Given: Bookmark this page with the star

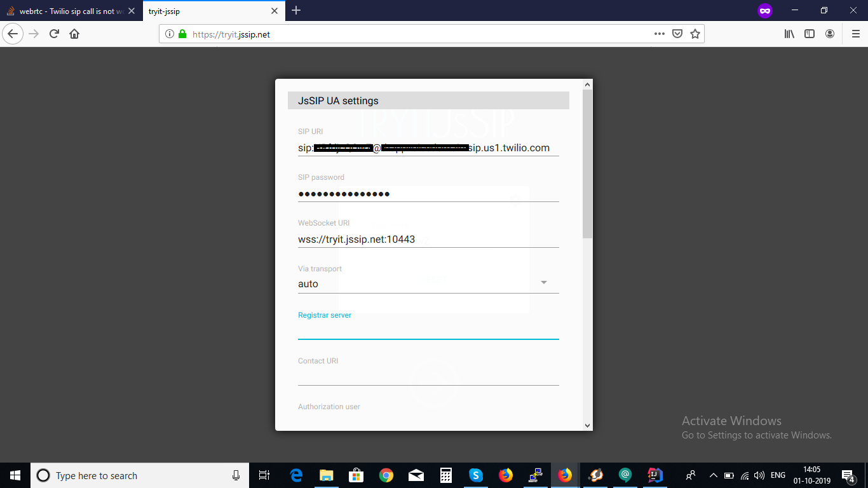Looking at the screenshot, I should pos(695,34).
